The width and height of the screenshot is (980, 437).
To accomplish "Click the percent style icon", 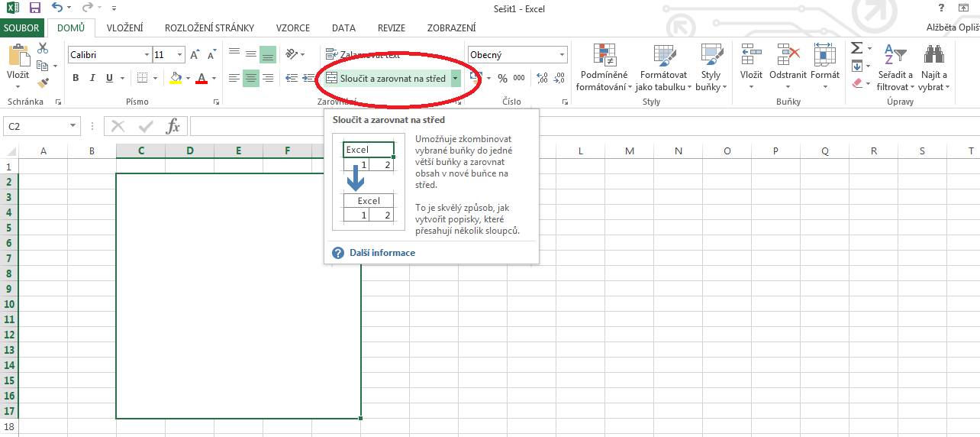I will tap(502, 78).
